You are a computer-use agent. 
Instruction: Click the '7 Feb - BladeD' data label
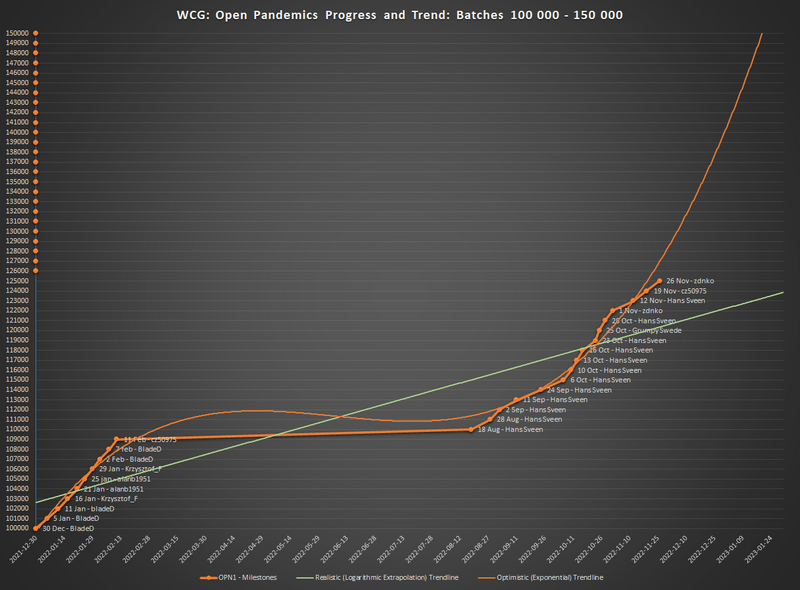click(138, 449)
